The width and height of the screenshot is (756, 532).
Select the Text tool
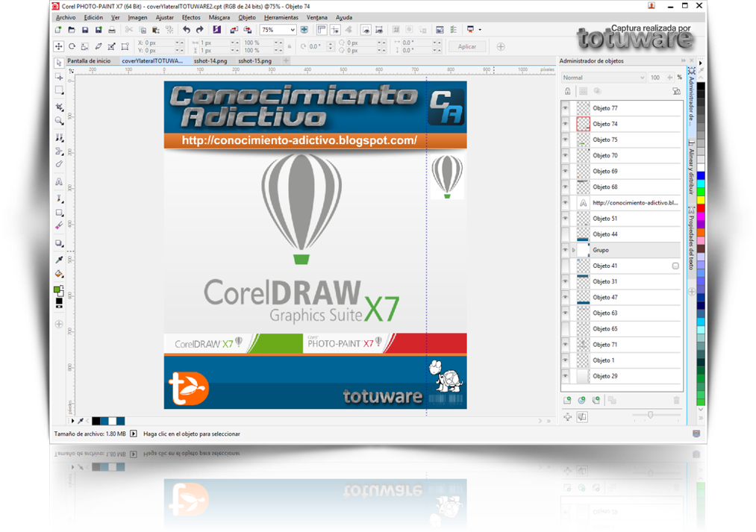coord(59,181)
